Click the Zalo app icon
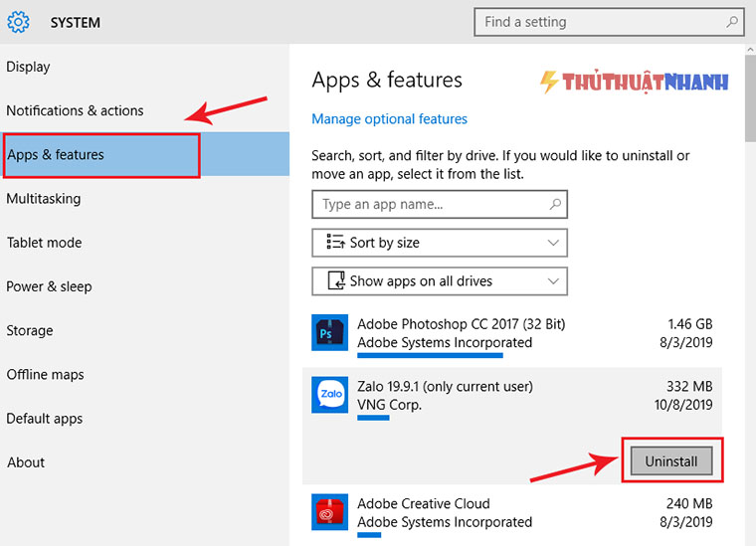The image size is (756, 546). [330, 395]
